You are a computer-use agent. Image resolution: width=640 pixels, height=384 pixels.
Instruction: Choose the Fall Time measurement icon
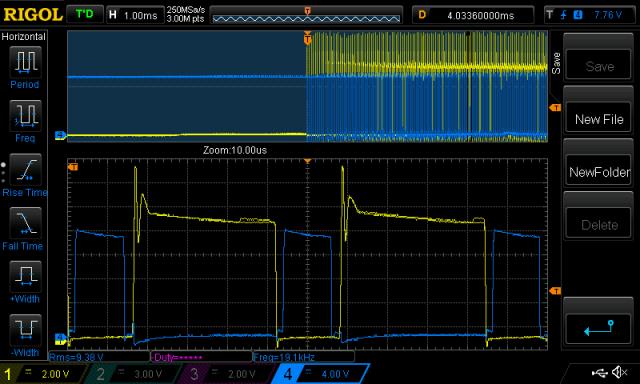[25, 223]
